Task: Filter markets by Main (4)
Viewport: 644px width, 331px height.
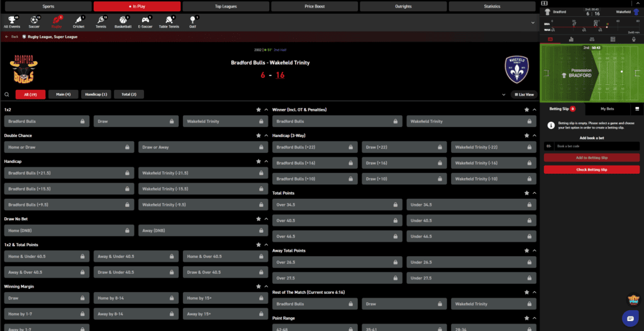Action: pos(64,94)
